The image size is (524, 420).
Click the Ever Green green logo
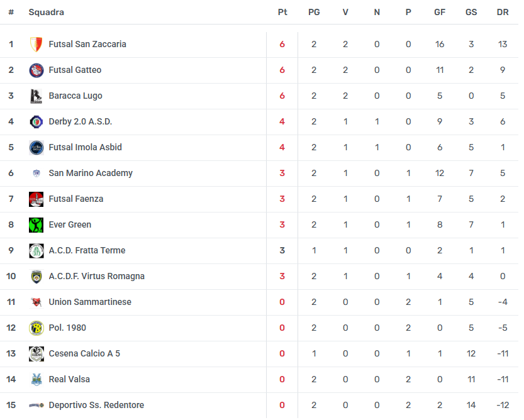click(x=36, y=225)
